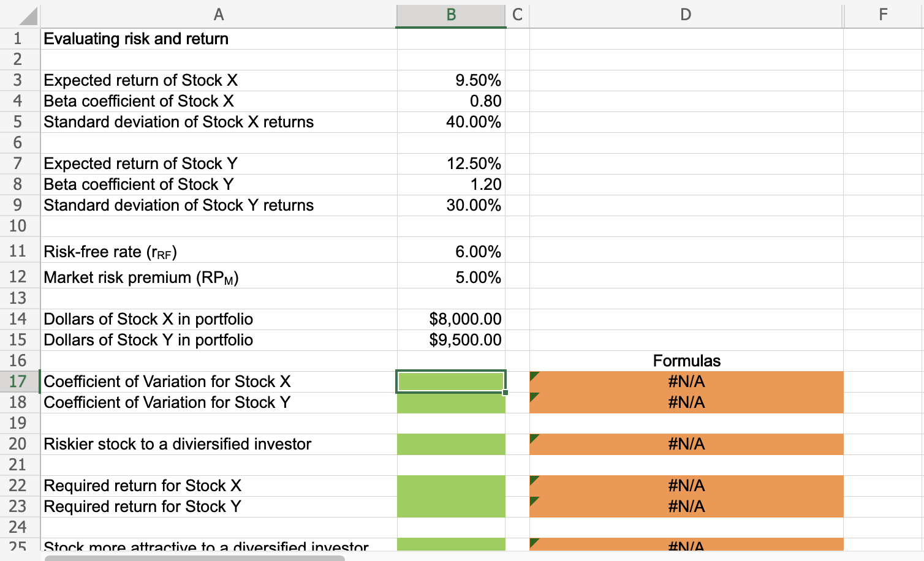
Task: Select column header B
Action: tap(451, 15)
